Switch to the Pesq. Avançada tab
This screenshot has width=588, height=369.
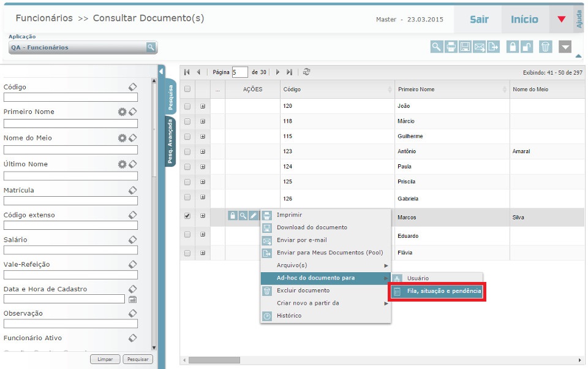[x=171, y=142]
